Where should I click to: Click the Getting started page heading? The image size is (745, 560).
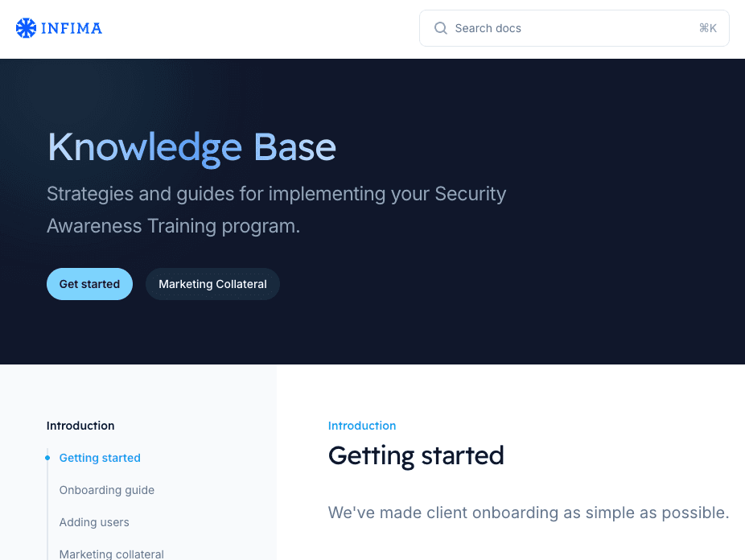(x=416, y=455)
